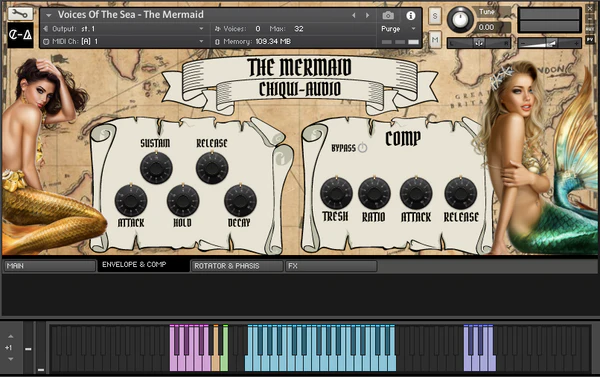Click the envelope Attack knob

point(131,200)
